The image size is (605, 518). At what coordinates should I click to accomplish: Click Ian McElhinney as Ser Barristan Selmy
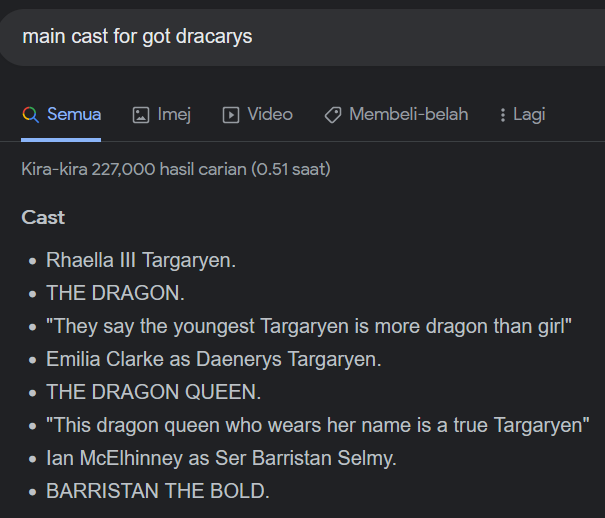click(222, 458)
